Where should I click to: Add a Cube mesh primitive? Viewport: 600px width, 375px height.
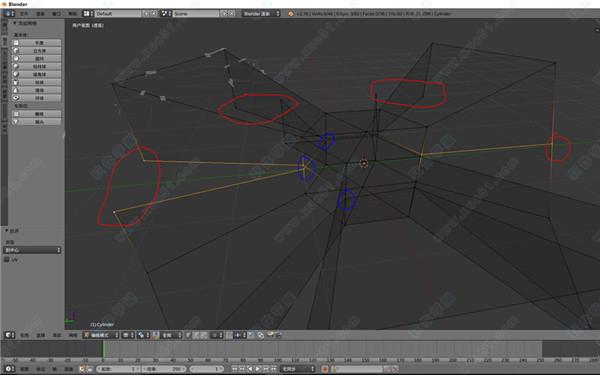(x=36, y=51)
